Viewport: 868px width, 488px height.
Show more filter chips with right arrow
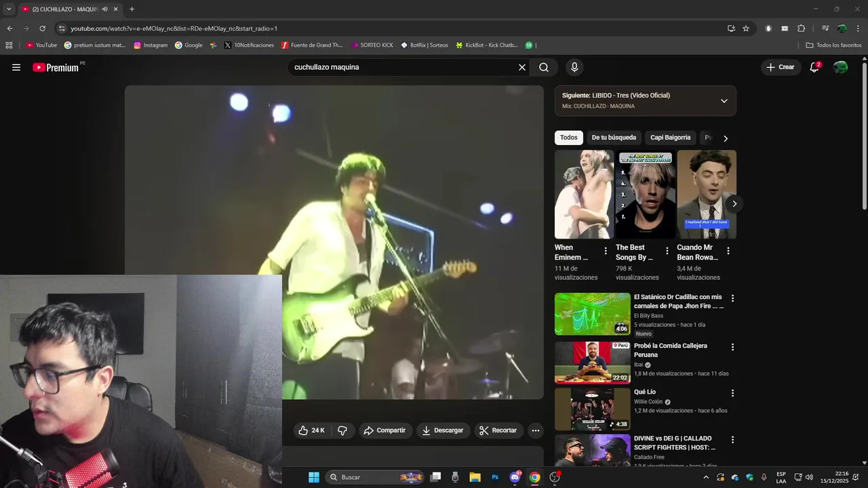point(726,138)
